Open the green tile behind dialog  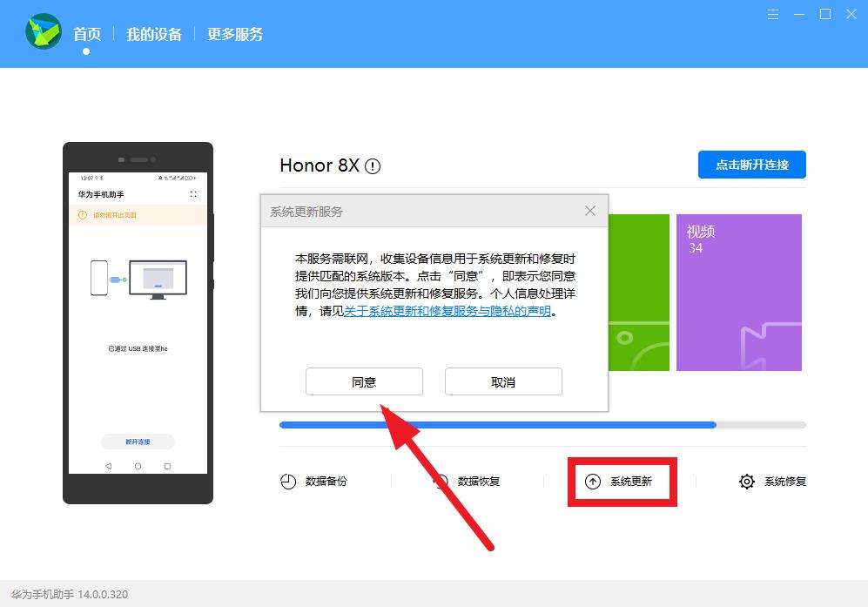639,293
